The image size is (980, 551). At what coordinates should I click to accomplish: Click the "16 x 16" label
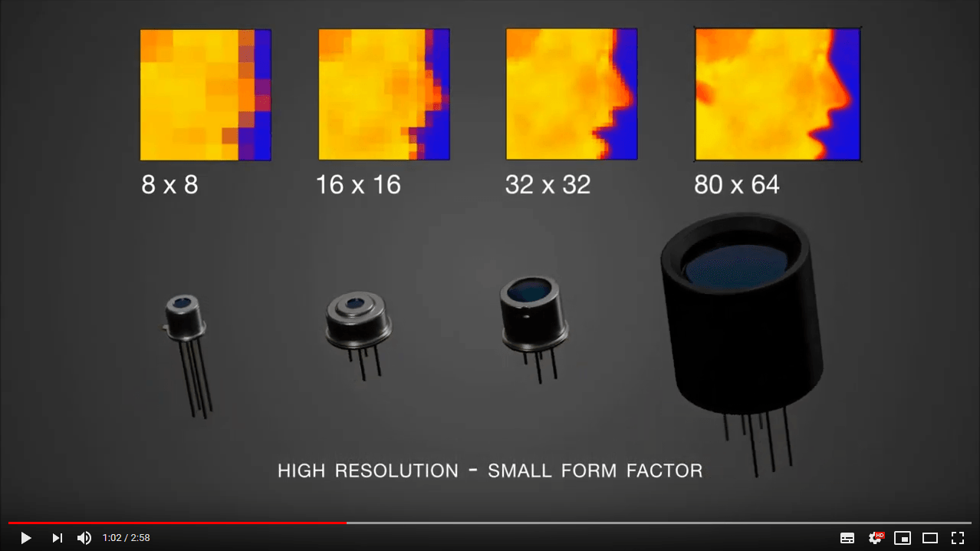[358, 184]
